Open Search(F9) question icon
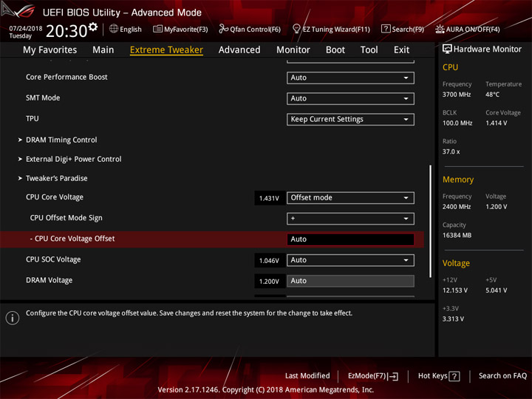The height and width of the screenshot is (399, 532). click(x=386, y=29)
